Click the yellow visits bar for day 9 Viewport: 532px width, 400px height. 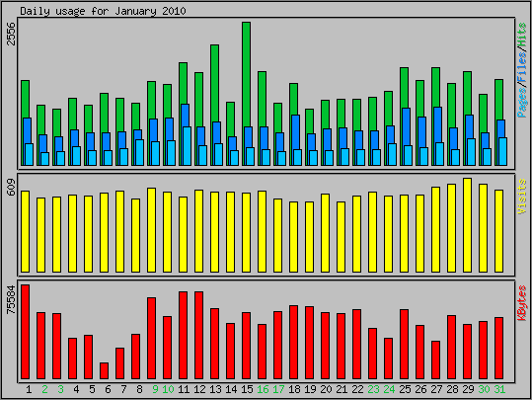tap(152, 230)
